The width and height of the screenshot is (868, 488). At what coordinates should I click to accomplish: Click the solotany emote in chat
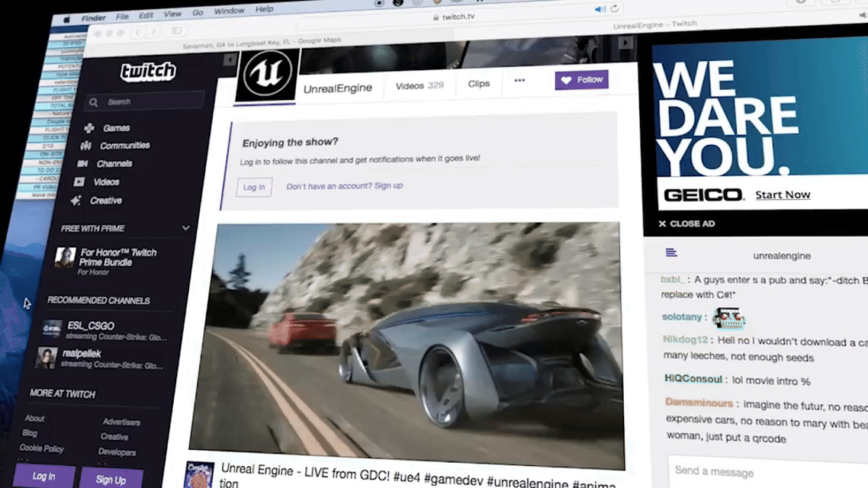(x=729, y=318)
